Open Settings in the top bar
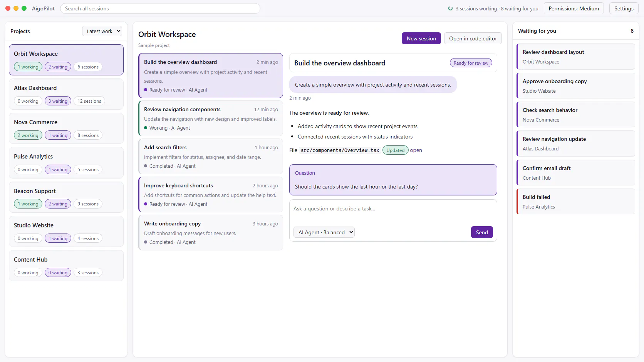Screen dimensions: 644x362 tap(624, 8)
